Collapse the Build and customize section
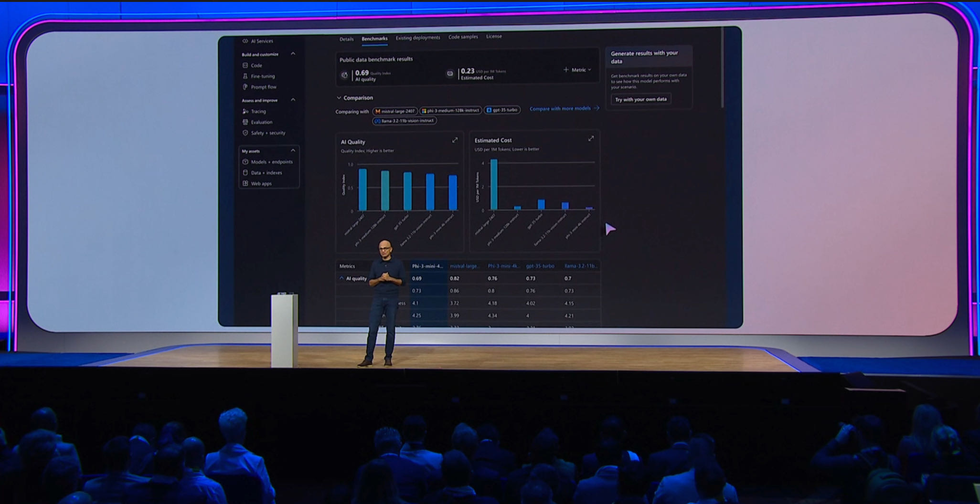 point(293,54)
